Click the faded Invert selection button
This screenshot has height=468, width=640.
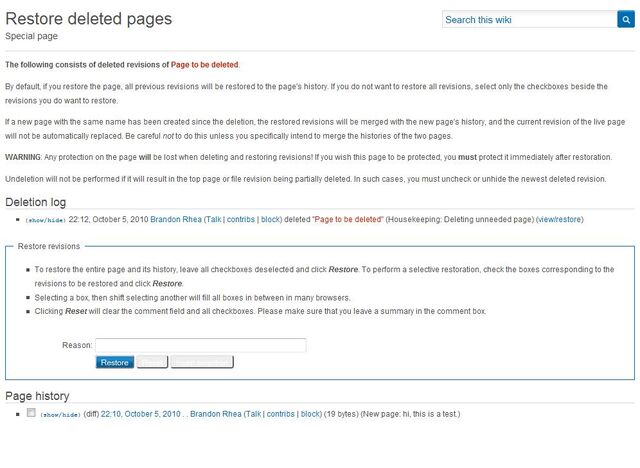click(x=202, y=362)
